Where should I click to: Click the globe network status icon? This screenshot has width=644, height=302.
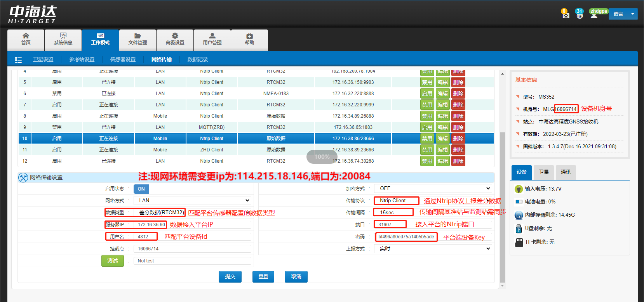pos(580,15)
